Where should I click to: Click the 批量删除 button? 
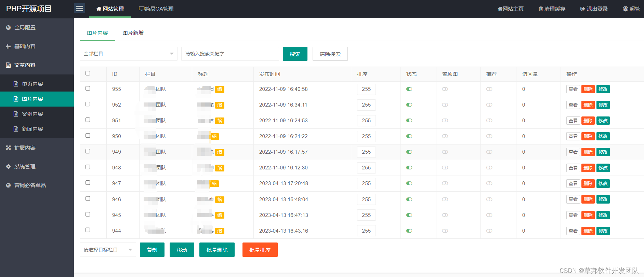click(x=217, y=250)
